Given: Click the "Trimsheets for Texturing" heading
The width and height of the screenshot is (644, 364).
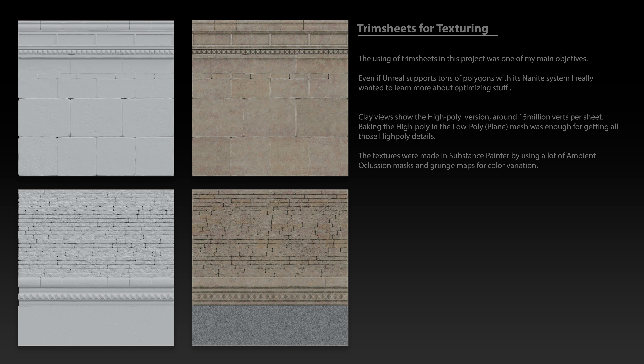Looking at the screenshot, I should (422, 28).
